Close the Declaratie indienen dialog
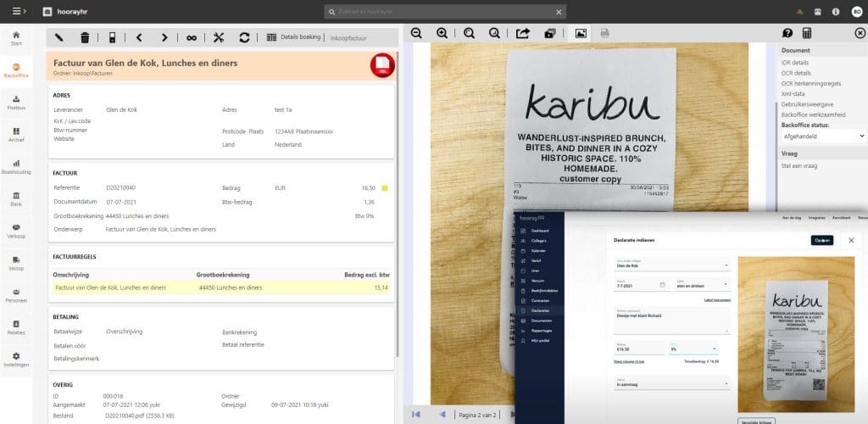Screen dimensions: 868x424 (x=851, y=240)
